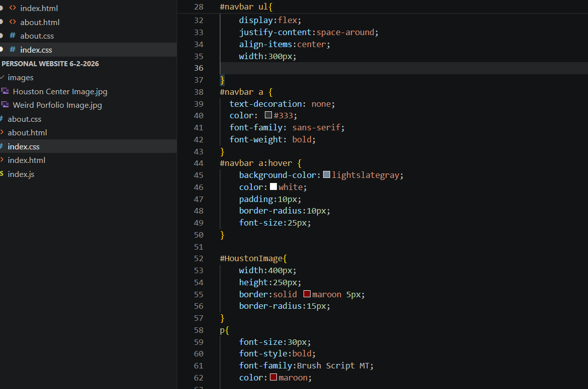Viewport: 588px width, 389px height.
Task: Place cursor on empty line 36
Action: (403, 68)
